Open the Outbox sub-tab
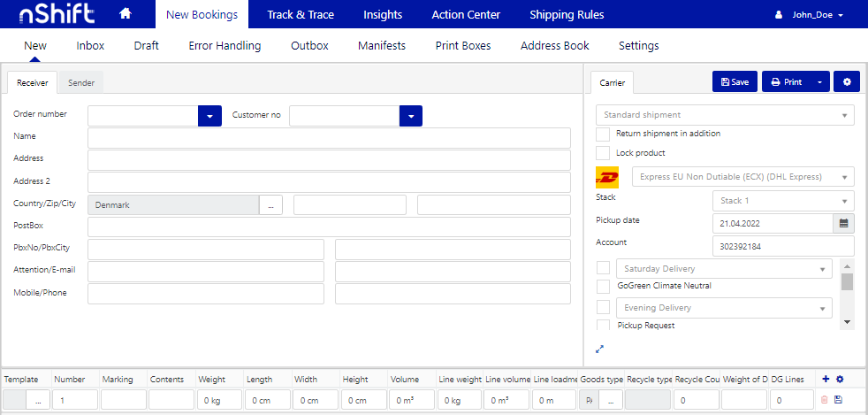868x415 pixels. [309, 45]
